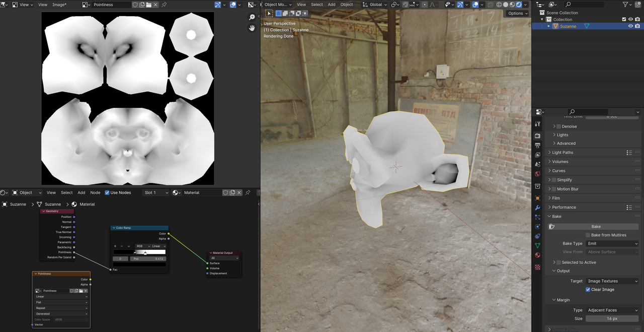Remove a color stop with Color Ramp minus button
Screen dimensions: 644x332
pos(122,246)
